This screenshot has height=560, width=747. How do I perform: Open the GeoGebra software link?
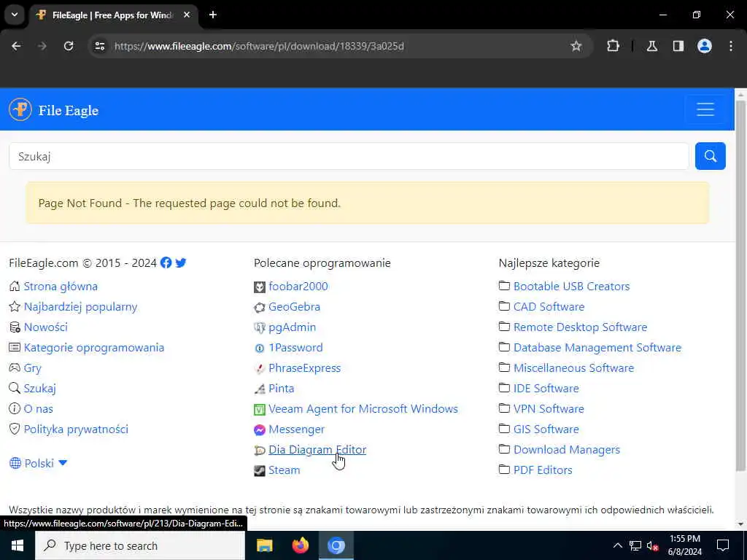tap(294, 307)
